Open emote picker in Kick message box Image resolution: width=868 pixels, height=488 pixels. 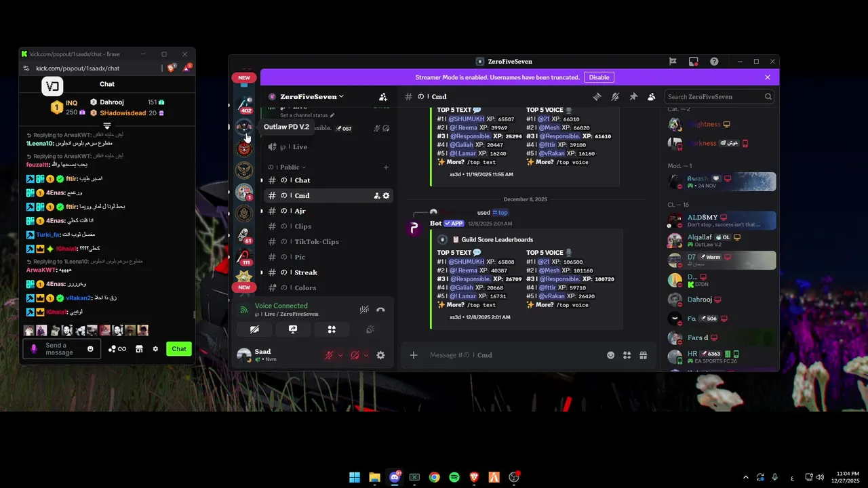90,349
